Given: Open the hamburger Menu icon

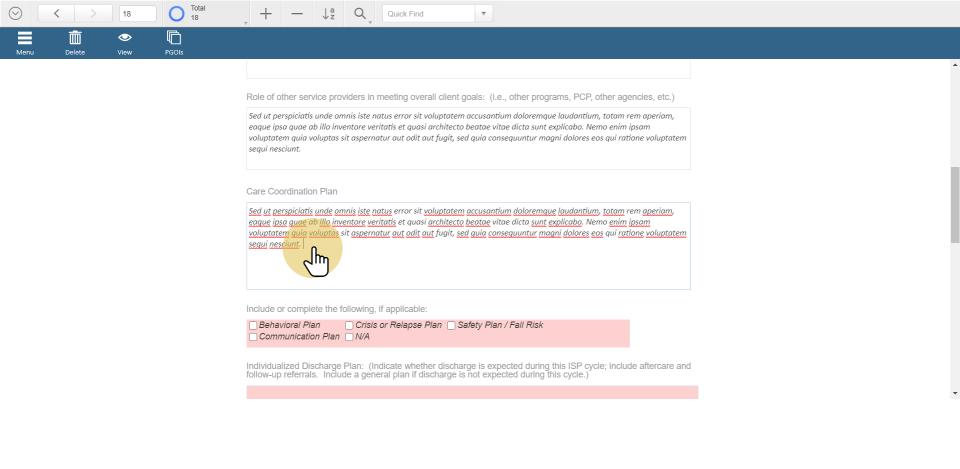Looking at the screenshot, I should pos(25,38).
